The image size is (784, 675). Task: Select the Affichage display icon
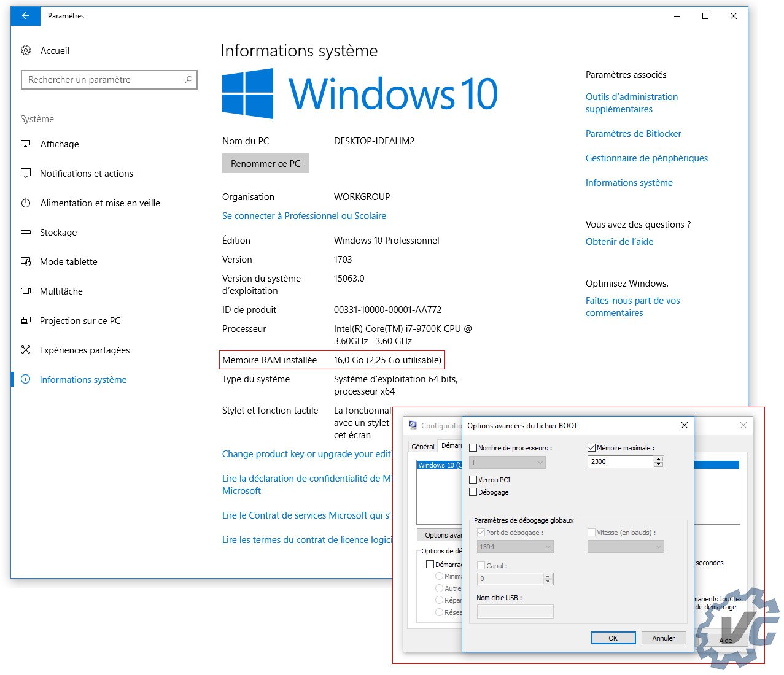[x=26, y=144]
